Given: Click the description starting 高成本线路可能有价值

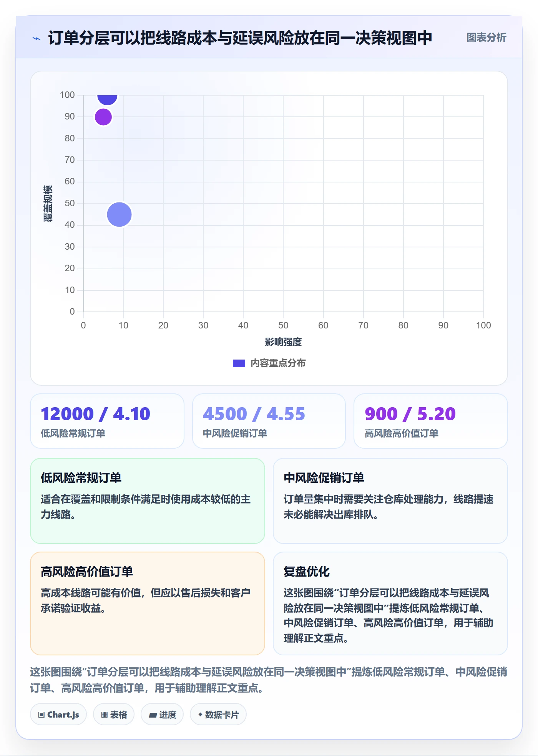Looking at the screenshot, I should (146, 600).
